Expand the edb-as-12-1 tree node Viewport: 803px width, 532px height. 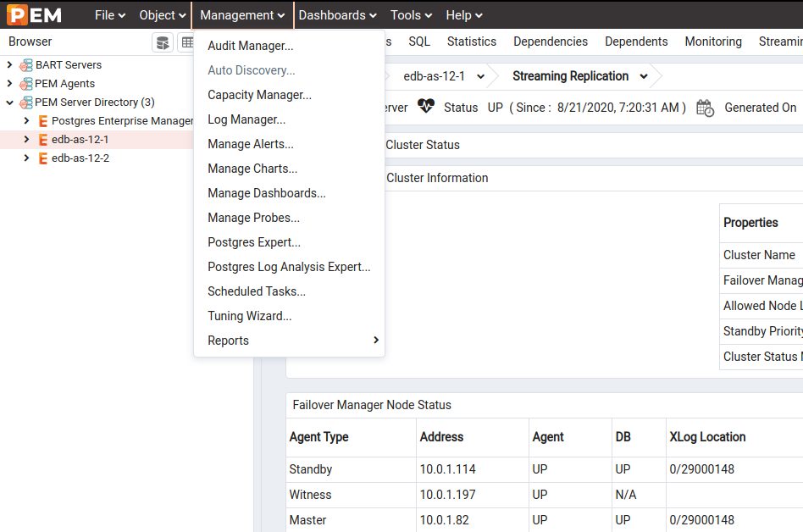(x=26, y=139)
